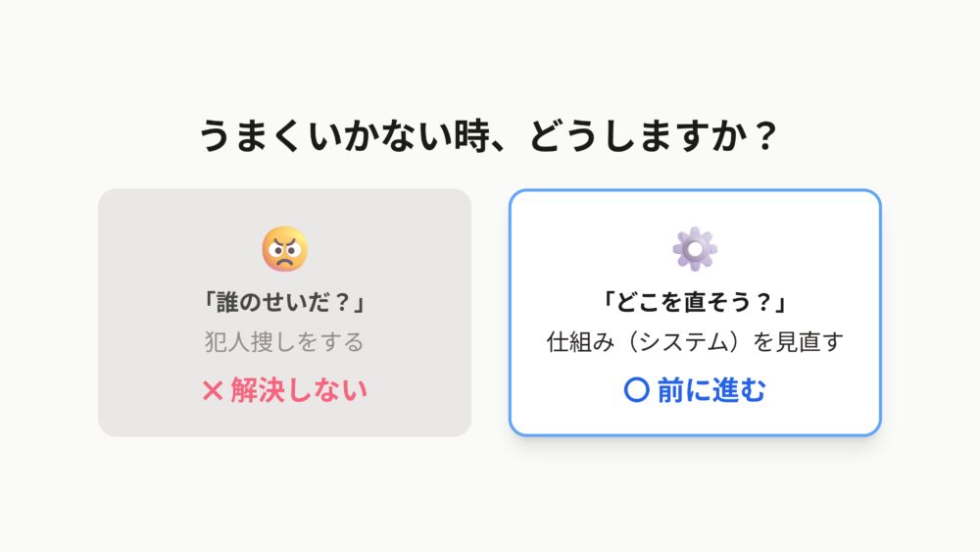Image resolution: width=980 pixels, height=552 pixels.
Task: Click the text 仕組み（システム）を見直す
Action: click(x=695, y=342)
